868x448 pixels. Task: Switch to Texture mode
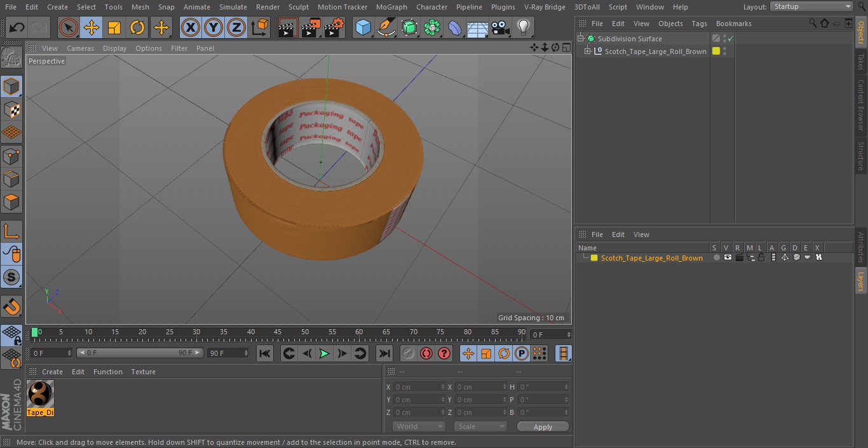click(11, 109)
